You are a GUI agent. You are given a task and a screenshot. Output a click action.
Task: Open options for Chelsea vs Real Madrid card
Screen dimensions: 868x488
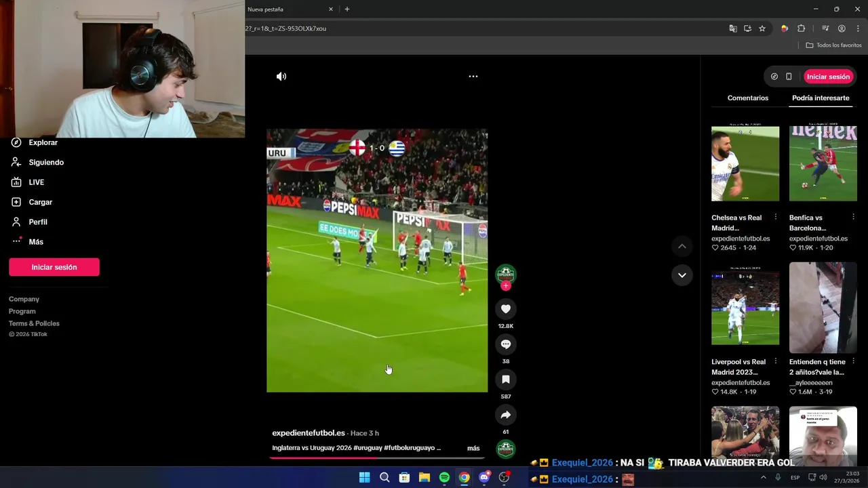(x=776, y=217)
